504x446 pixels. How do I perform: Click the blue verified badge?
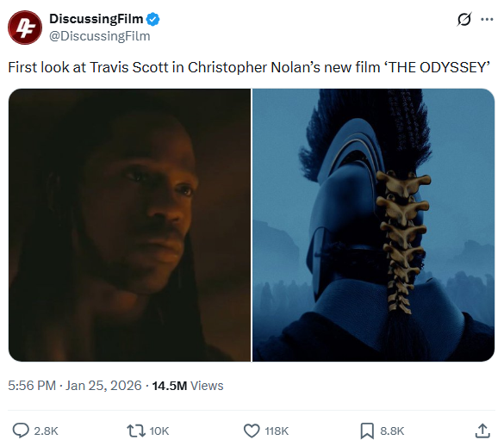pyautogui.click(x=152, y=19)
